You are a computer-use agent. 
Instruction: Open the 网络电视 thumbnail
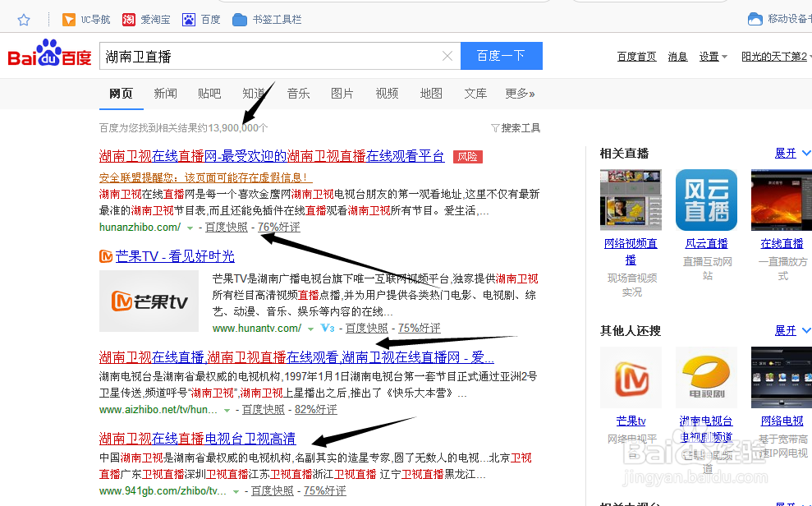pyautogui.click(x=782, y=378)
